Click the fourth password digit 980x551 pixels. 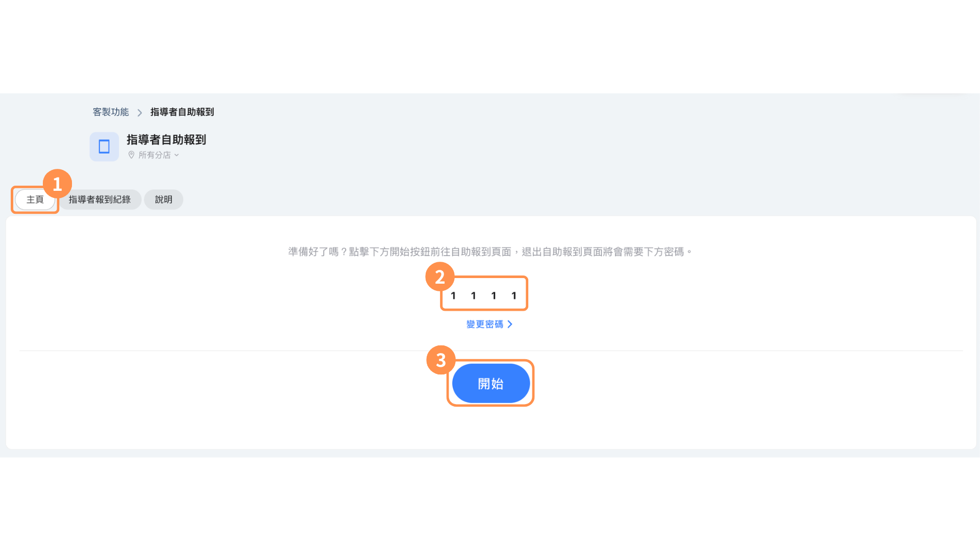point(514,295)
